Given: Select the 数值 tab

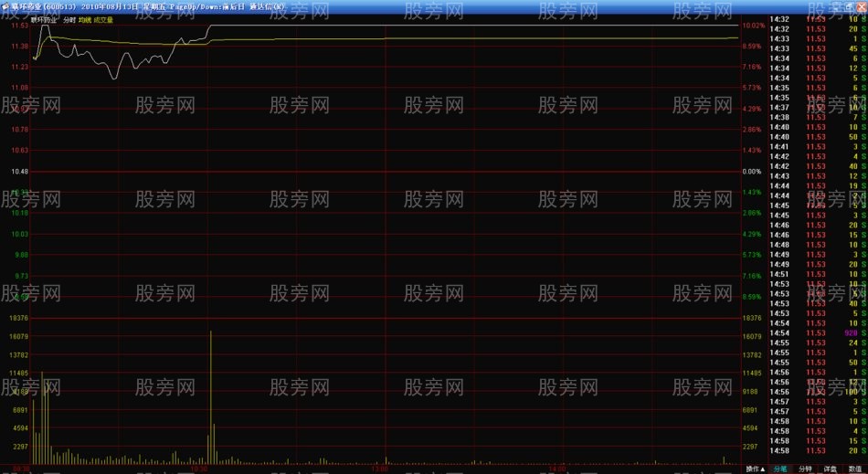Looking at the screenshot, I should click(855, 469).
